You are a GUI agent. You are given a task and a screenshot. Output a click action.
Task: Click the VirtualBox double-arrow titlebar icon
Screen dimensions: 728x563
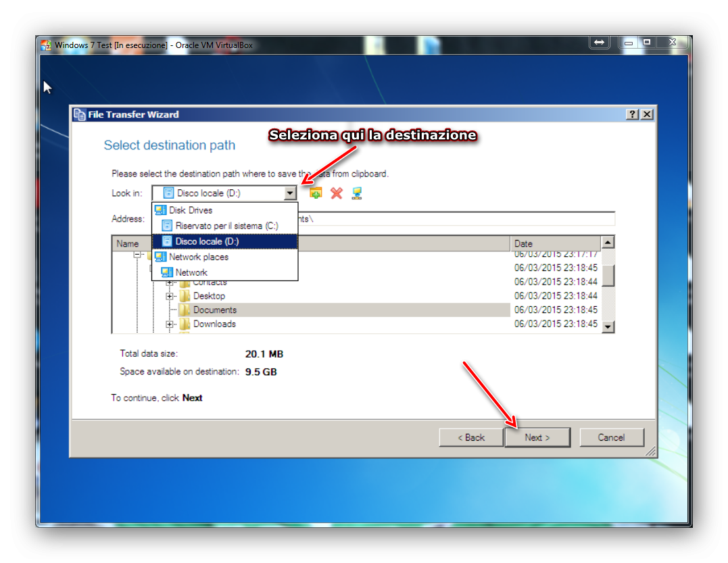(600, 43)
